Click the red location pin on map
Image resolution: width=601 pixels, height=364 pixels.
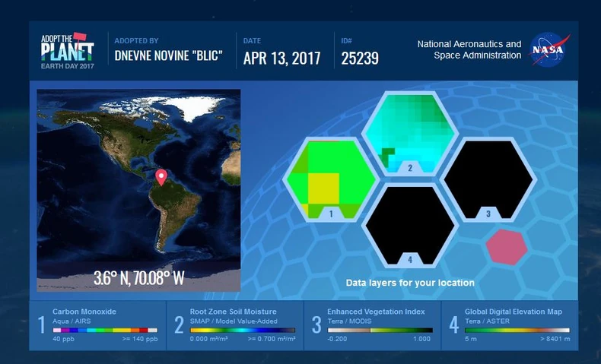point(161,178)
